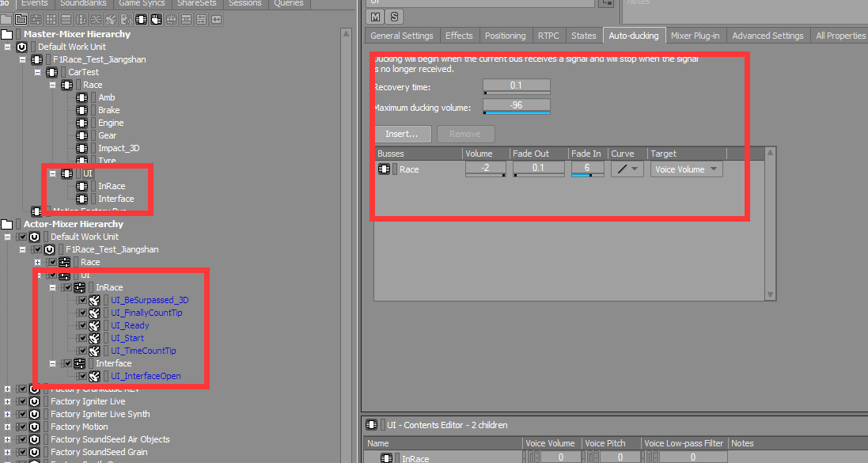Viewport: 868px width, 463px height.
Task: Switch to the SoundBanks tab
Action: click(x=83, y=3)
